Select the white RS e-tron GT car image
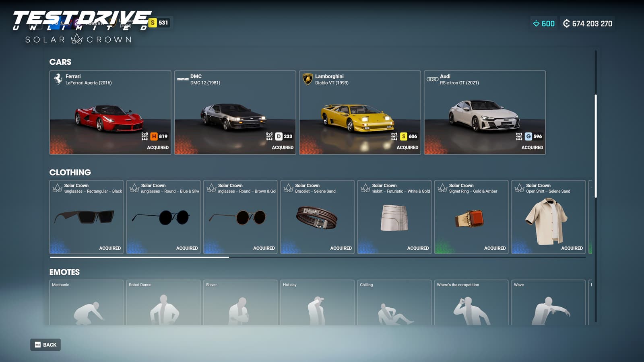 click(x=484, y=116)
